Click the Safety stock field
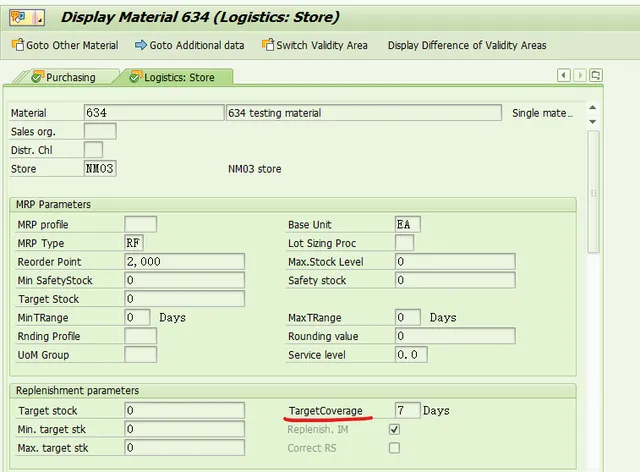Screen dimensions: 640x472 pyautogui.click(x=455, y=280)
